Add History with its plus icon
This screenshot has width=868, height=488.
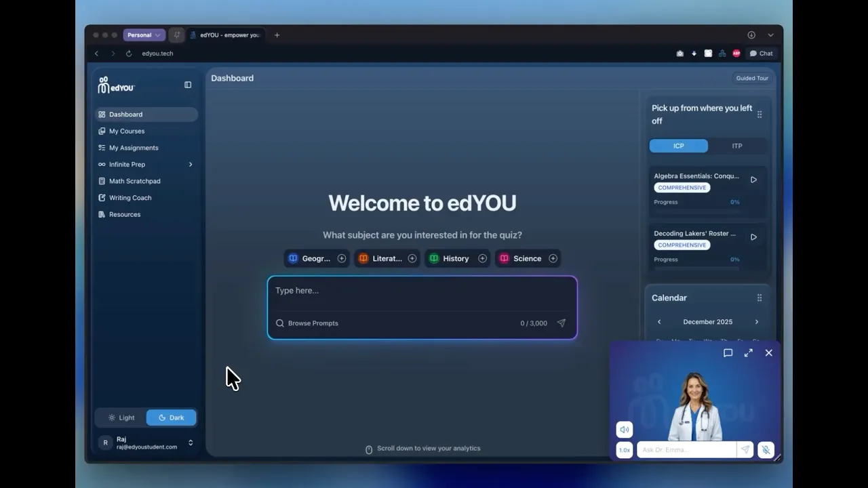(483, 258)
